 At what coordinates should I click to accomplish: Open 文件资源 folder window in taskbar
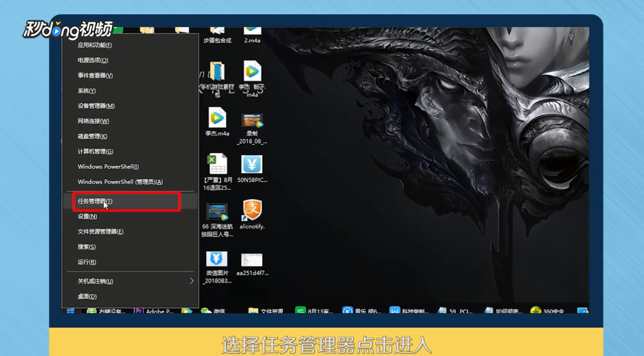point(266,311)
